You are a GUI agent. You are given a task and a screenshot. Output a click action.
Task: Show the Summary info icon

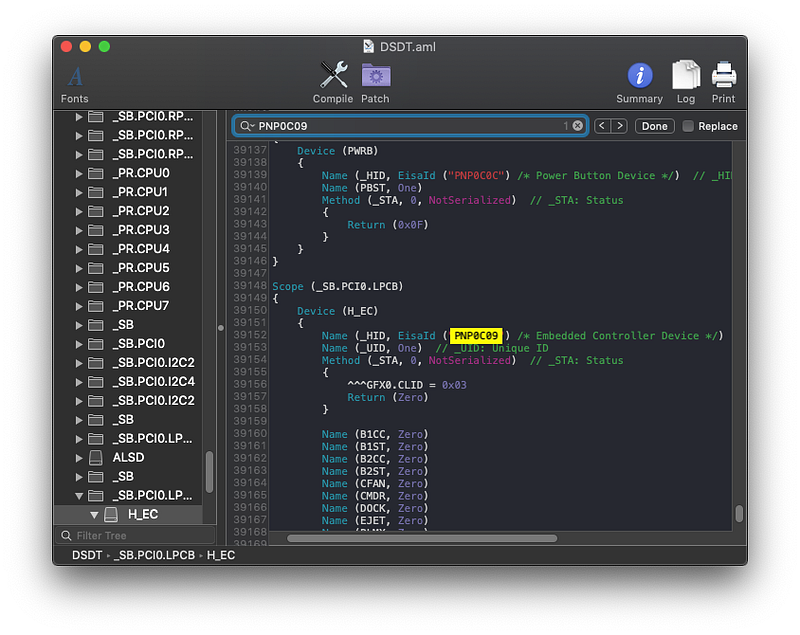coord(639,75)
